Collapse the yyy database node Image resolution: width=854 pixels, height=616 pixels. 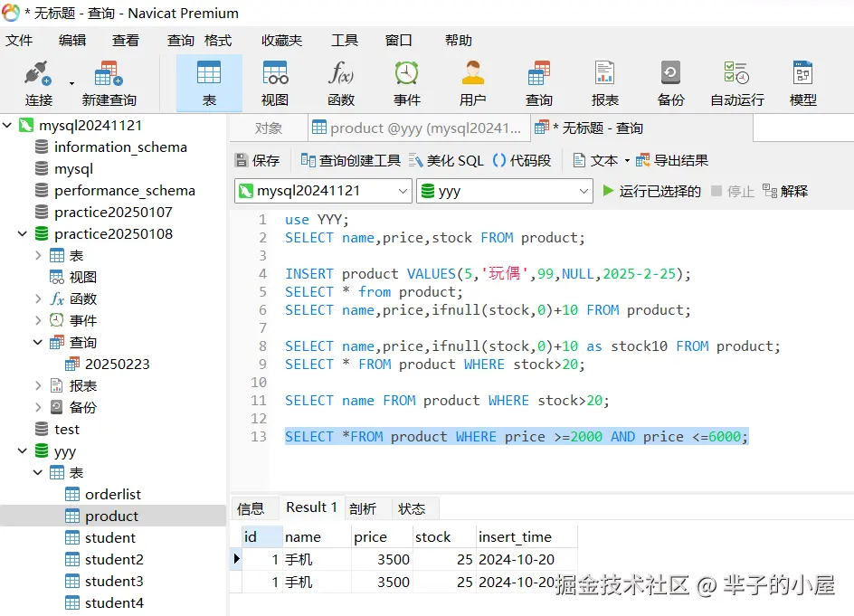coord(23,451)
